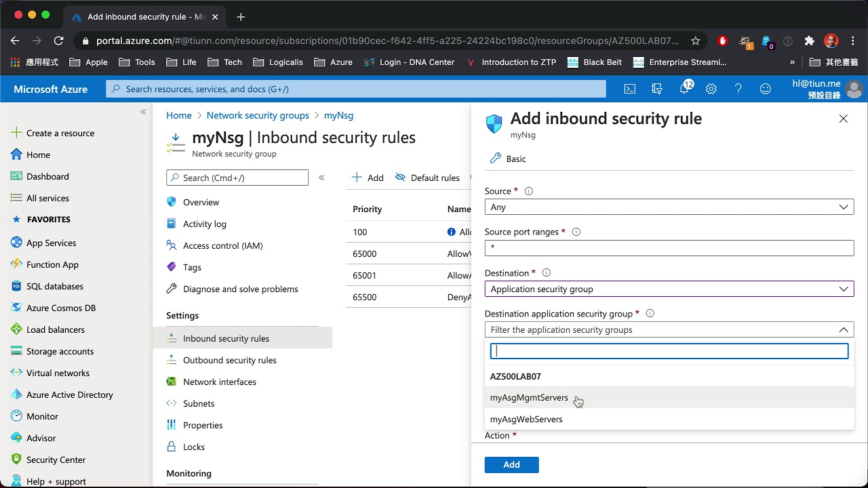Viewport: 868px width, 488px height.
Task: Open the Cloud Shell icon in the header
Action: (630, 89)
